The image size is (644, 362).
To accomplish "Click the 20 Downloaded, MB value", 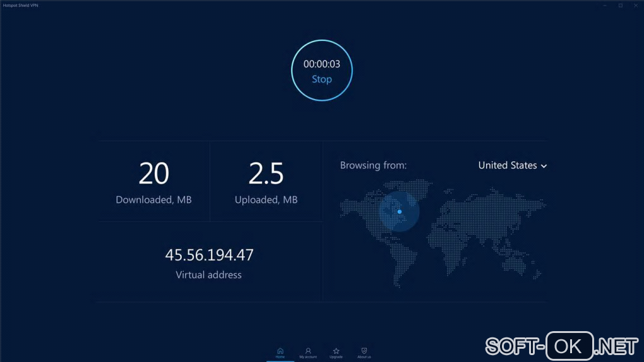I will (153, 173).
